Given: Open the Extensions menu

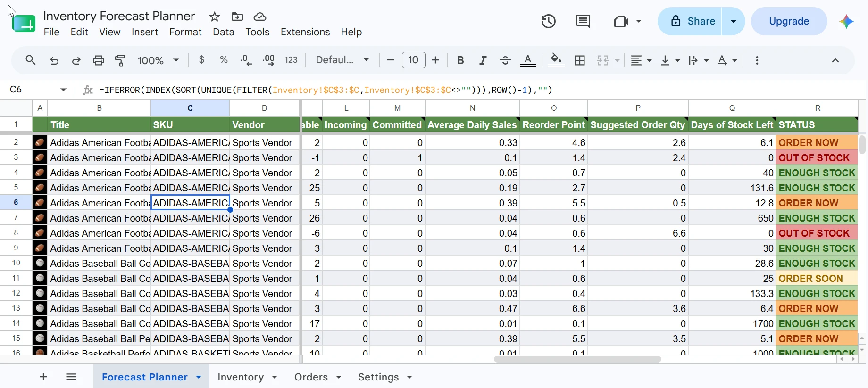Looking at the screenshot, I should [305, 32].
